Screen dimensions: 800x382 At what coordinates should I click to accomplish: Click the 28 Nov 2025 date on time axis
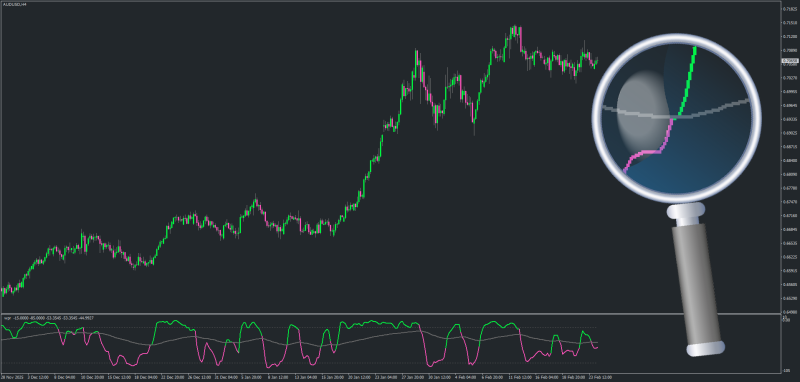pyautogui.click(x=12, y=377)
